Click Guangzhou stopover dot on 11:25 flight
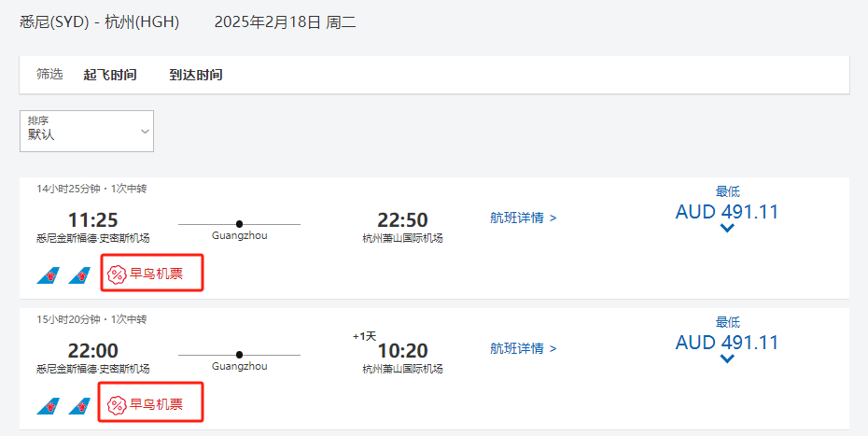 coord(240,224)
